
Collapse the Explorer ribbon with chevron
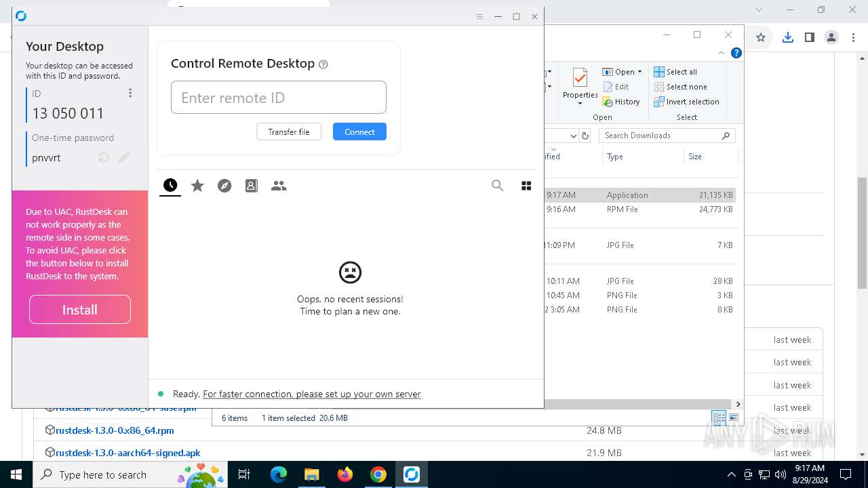(x=722, y=53)
